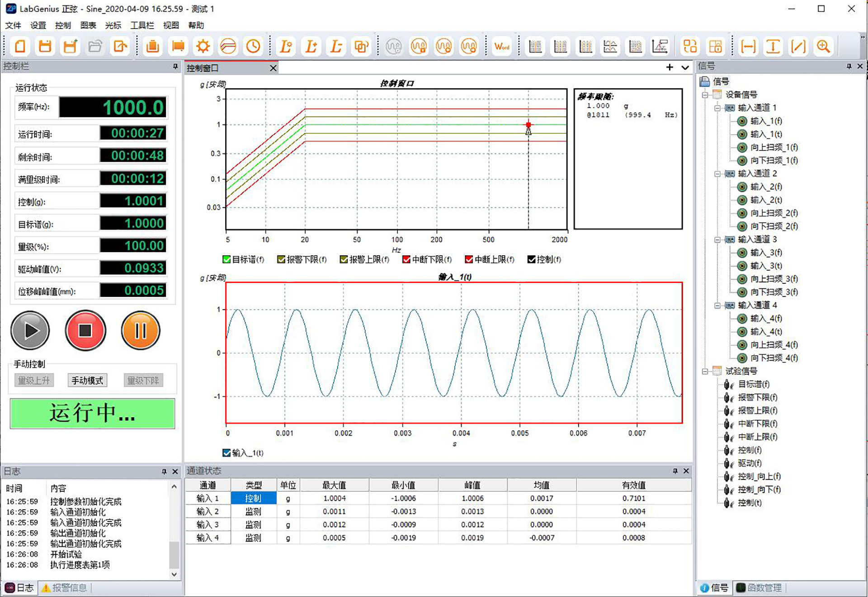Click the clock schedule toolbar icon

253,46
